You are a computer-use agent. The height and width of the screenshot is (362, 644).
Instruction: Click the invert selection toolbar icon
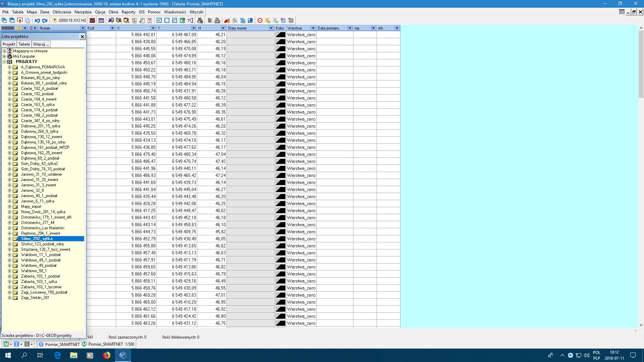pyautogui.click(x=174, y=20)
